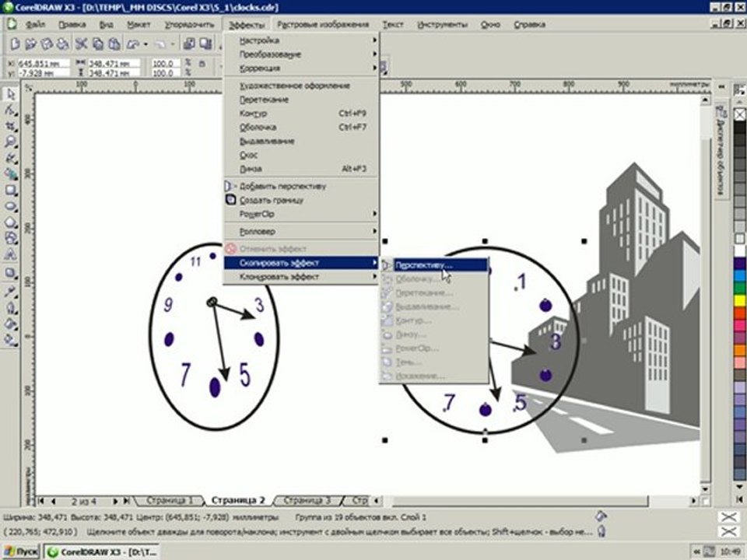
Task: Click the Save toolbar icon
Action: coord(47,44)
